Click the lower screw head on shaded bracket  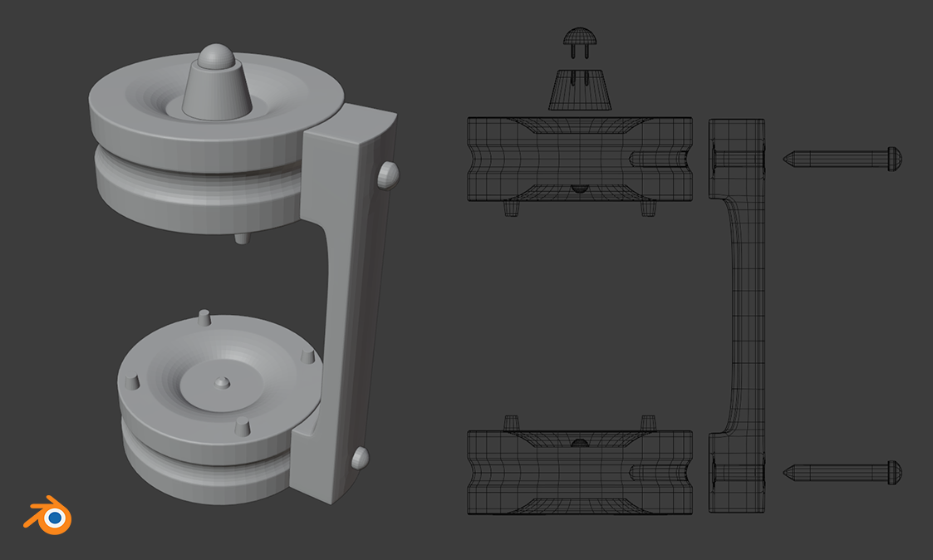360,458
